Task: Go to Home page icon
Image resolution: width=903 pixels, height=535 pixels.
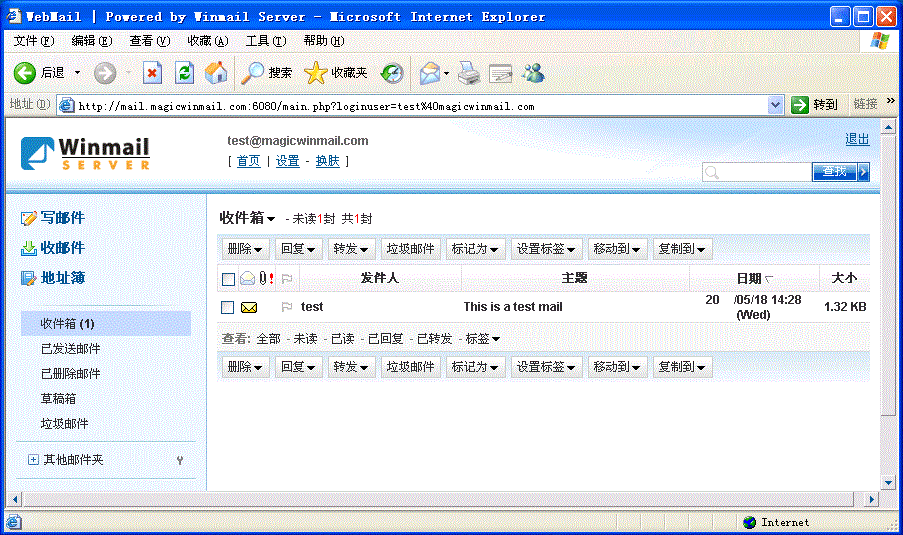Action: pos(216,73)
